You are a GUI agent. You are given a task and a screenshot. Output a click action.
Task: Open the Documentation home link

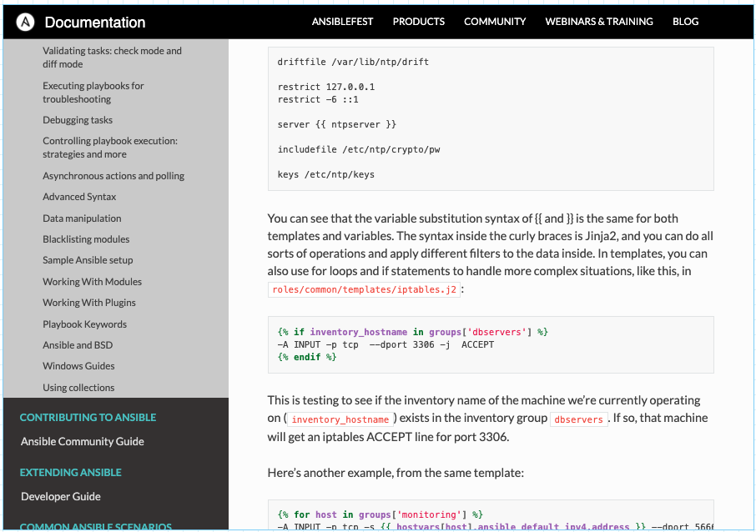[x=95, y=23]
